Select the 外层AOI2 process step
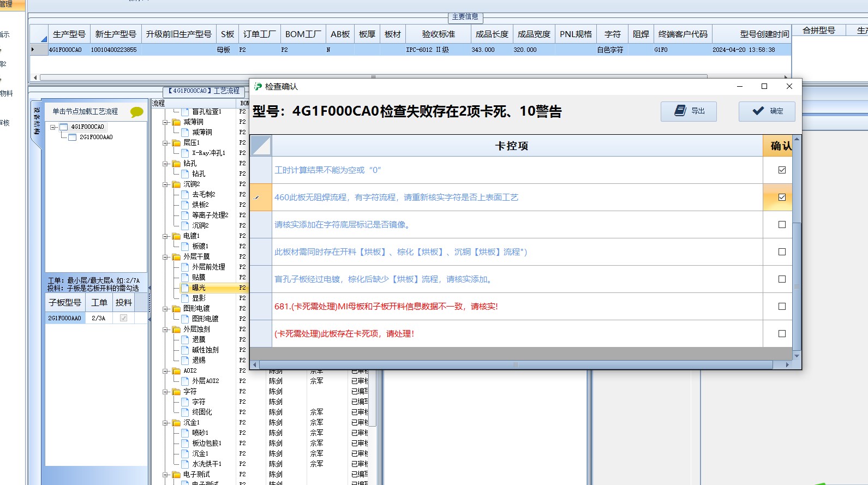Image resolution: width=868 pixels, height=485 pixels. tap(206, 381)
